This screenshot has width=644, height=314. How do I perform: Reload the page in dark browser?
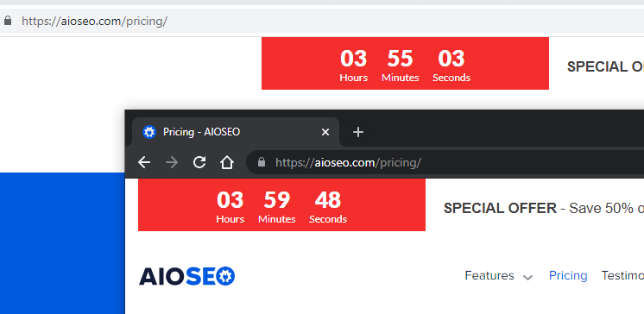(199, 162)
